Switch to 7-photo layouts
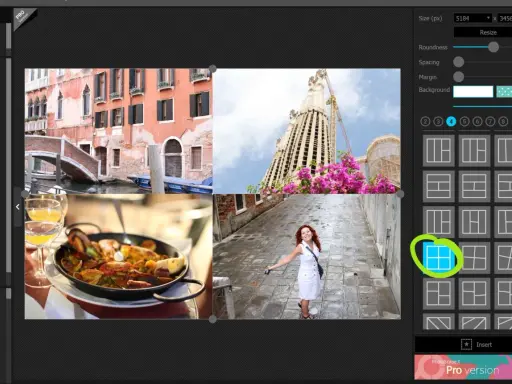512x384 pixels. (490, 121)
